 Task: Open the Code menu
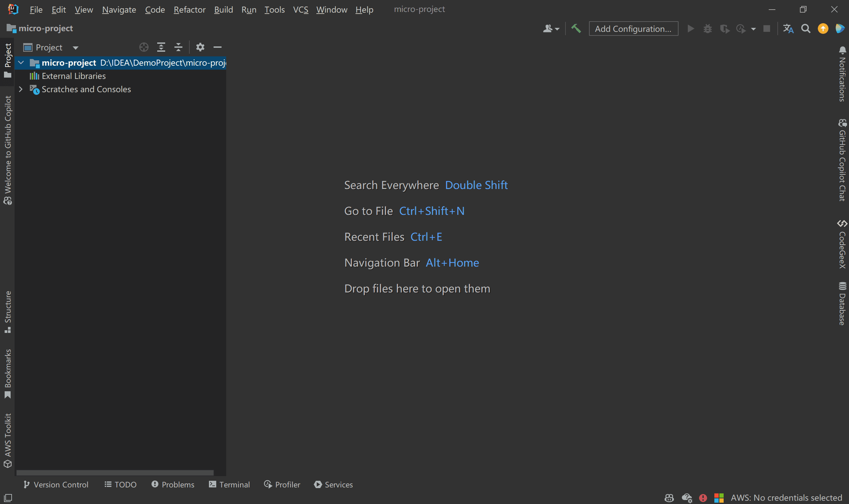point(155,10)
